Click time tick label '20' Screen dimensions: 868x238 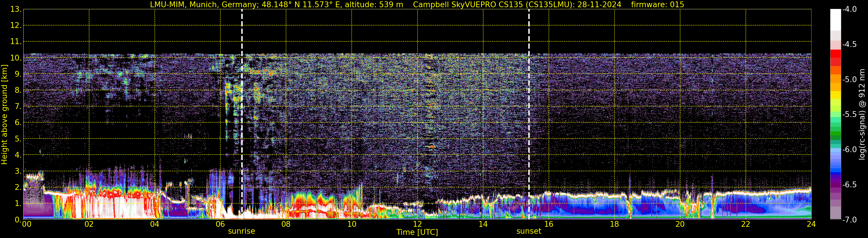[x=680, y=224]
